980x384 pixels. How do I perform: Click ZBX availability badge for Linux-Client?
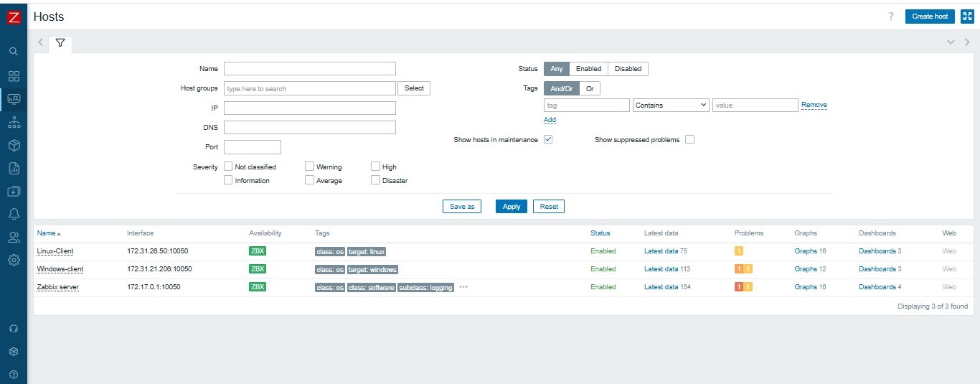[257, 251]
